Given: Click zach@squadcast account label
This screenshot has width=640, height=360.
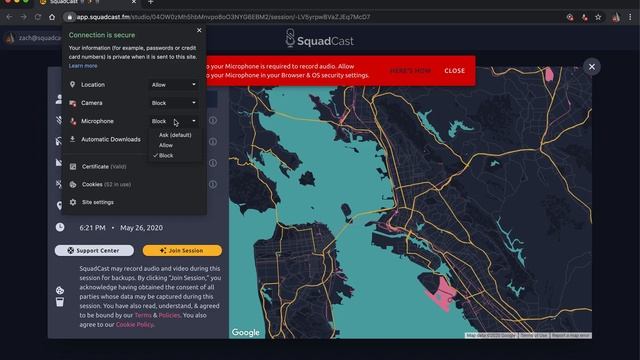Looking at the screenshot, I should (x=40, y=38).
